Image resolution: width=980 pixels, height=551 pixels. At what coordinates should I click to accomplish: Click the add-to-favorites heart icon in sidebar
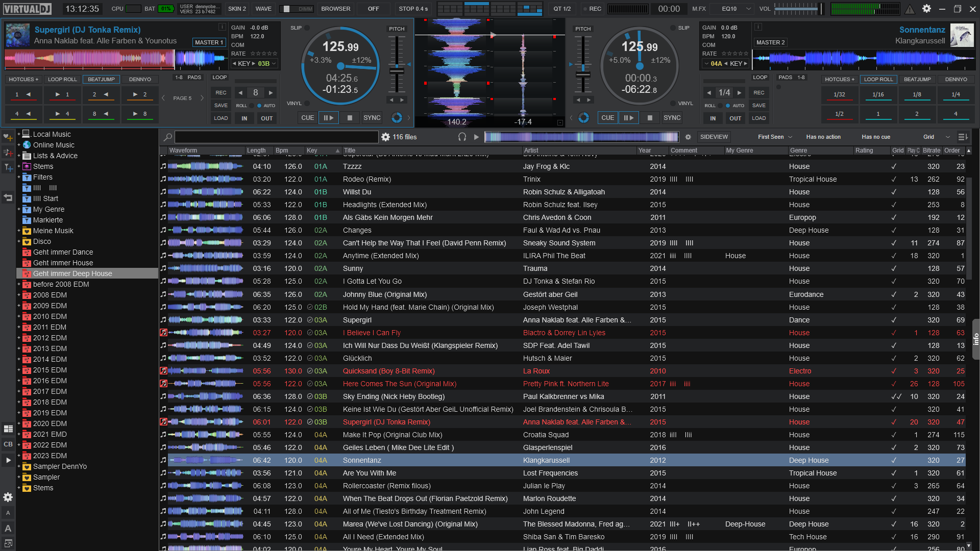[x=8, y=137]
